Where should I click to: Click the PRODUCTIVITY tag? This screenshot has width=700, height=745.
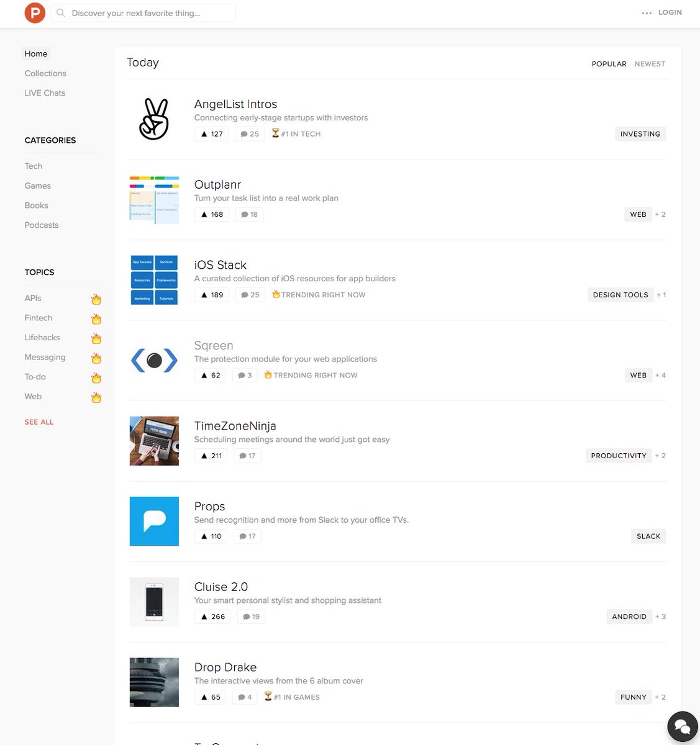pyautogui.click(x=619, y=456)
